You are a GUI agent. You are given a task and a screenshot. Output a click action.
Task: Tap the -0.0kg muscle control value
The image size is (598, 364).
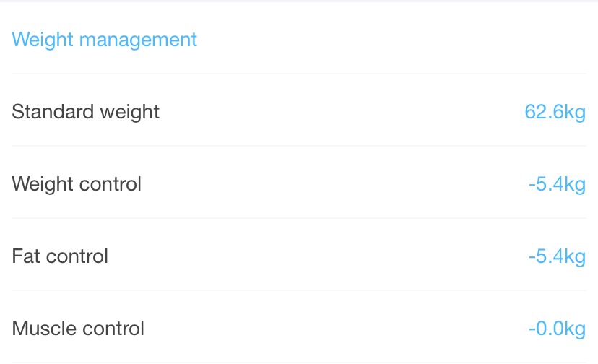pyautogui.click(x=557, y=328)
